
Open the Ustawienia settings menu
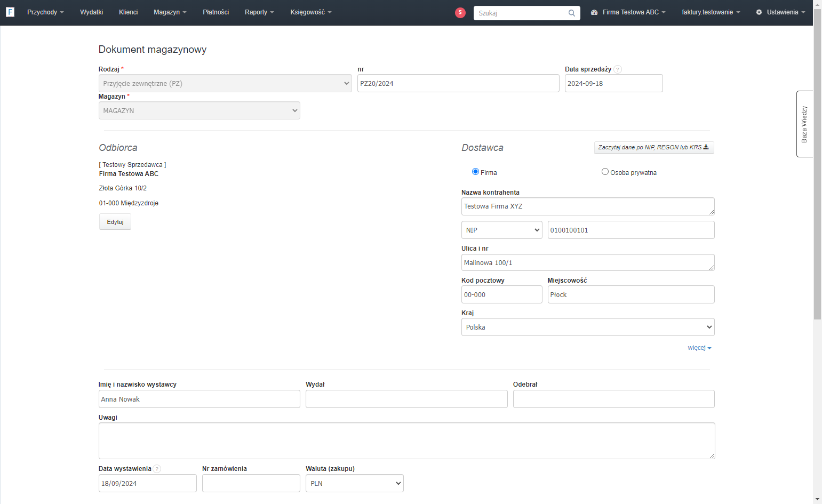780,12
